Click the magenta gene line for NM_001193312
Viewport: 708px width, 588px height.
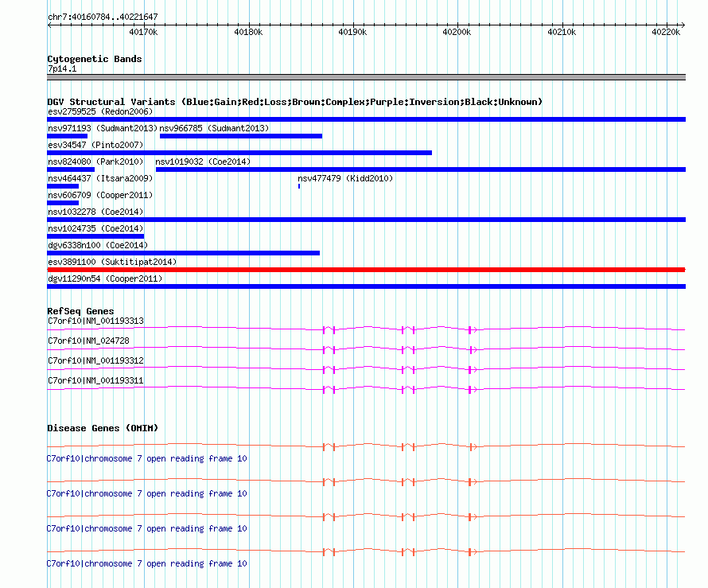click(x=366, y=369)
